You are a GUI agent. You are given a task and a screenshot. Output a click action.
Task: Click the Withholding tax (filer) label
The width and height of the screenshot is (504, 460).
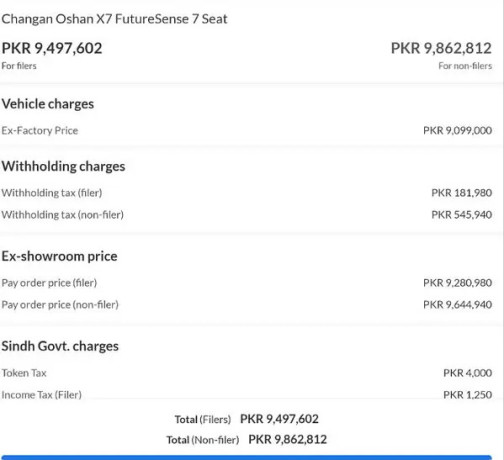tap(52, 193)
